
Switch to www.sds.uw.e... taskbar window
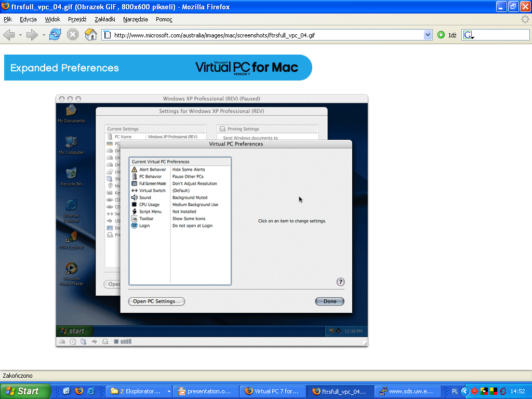[x=407, y=391]
